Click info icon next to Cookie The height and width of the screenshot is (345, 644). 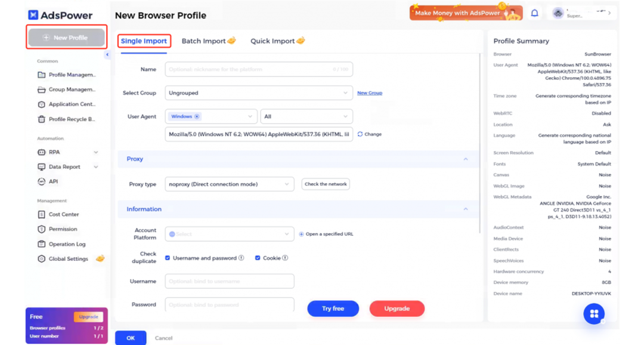pos(285,258)
